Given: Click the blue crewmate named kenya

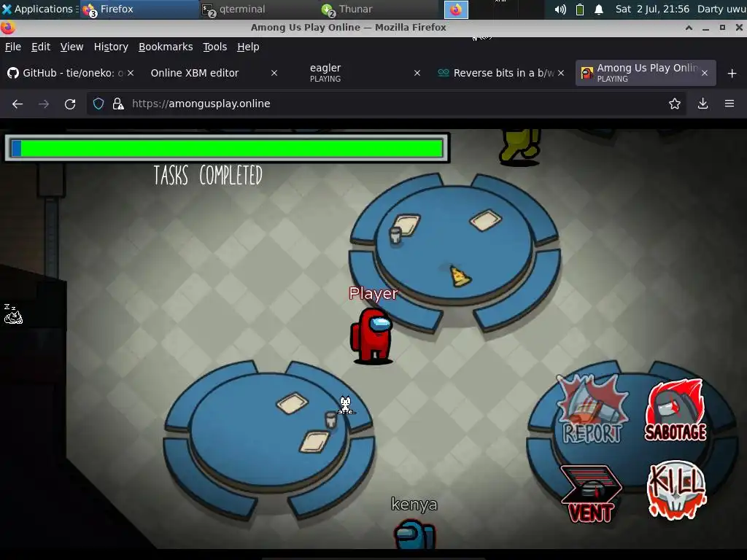Looking at the screenshot, I should click(414, 534).
